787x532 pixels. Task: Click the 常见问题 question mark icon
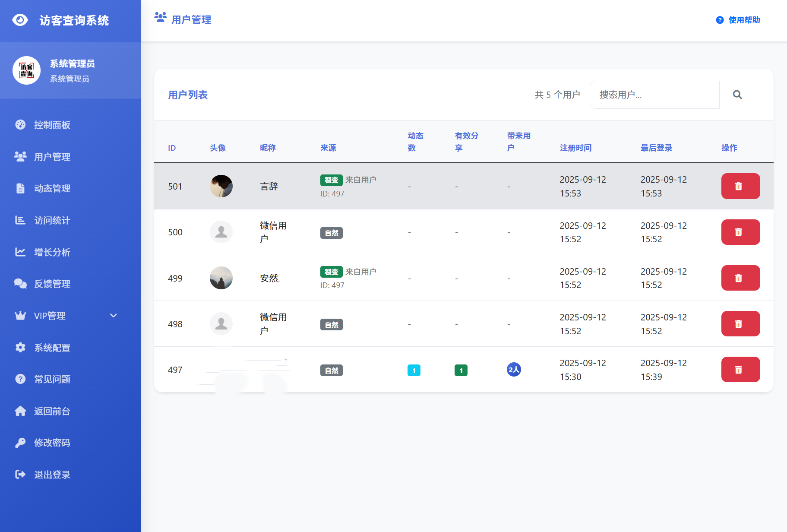[x=20, y=379]
